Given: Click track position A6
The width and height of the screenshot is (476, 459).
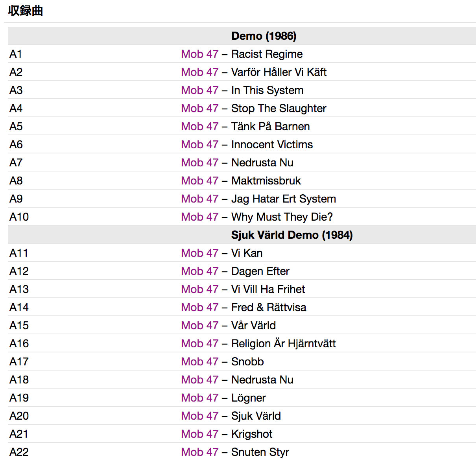Looking at the screenshot, I should tap(16, 144).
